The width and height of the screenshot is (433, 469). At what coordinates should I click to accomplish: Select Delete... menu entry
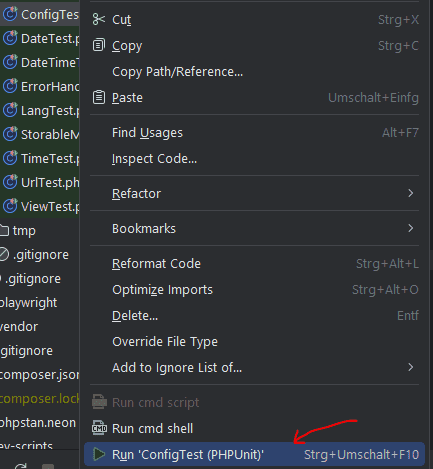click(255, 315)
